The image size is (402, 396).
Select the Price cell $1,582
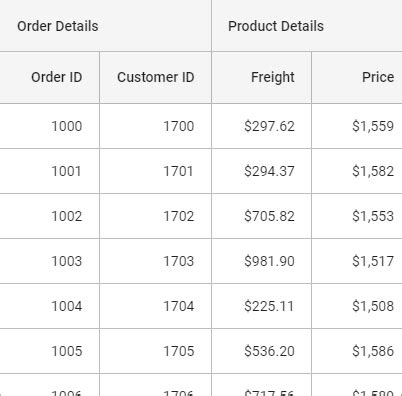tap(357, 171)
